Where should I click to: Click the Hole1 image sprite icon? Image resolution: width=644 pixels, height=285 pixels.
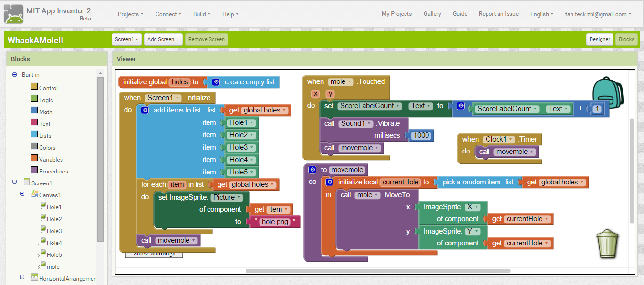coord(42,205)
